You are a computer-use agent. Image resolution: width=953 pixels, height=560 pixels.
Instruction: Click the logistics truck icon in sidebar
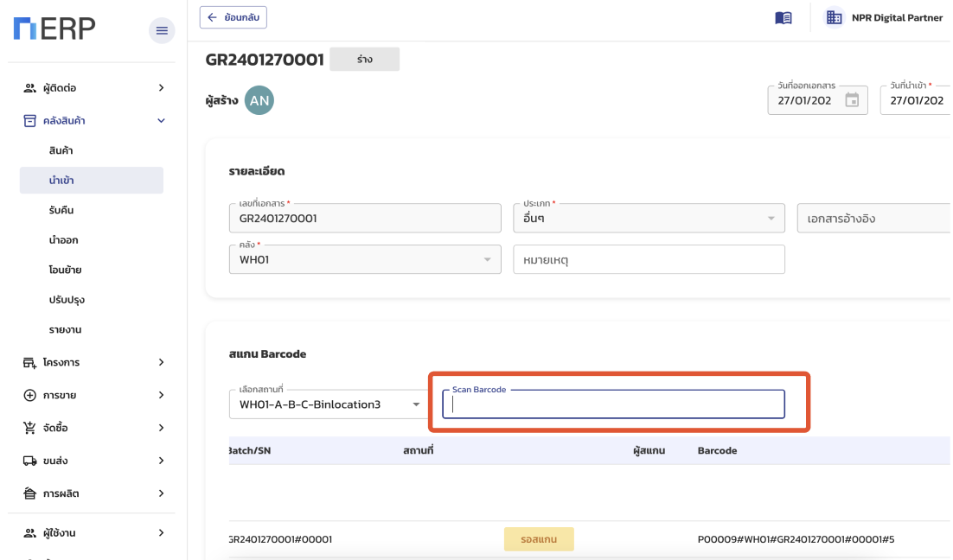pos(30,461)
